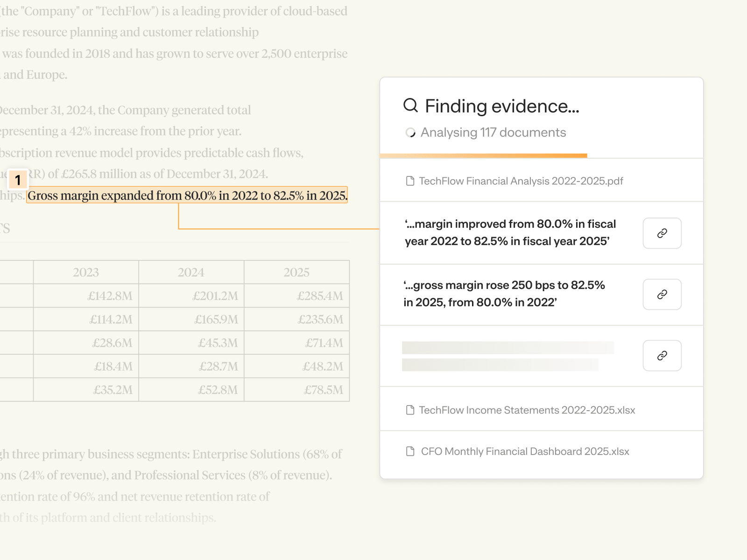This screenshot has height=560, width=747.
Task: Select the £28.7M table cell
Action: tap(191, 366)
